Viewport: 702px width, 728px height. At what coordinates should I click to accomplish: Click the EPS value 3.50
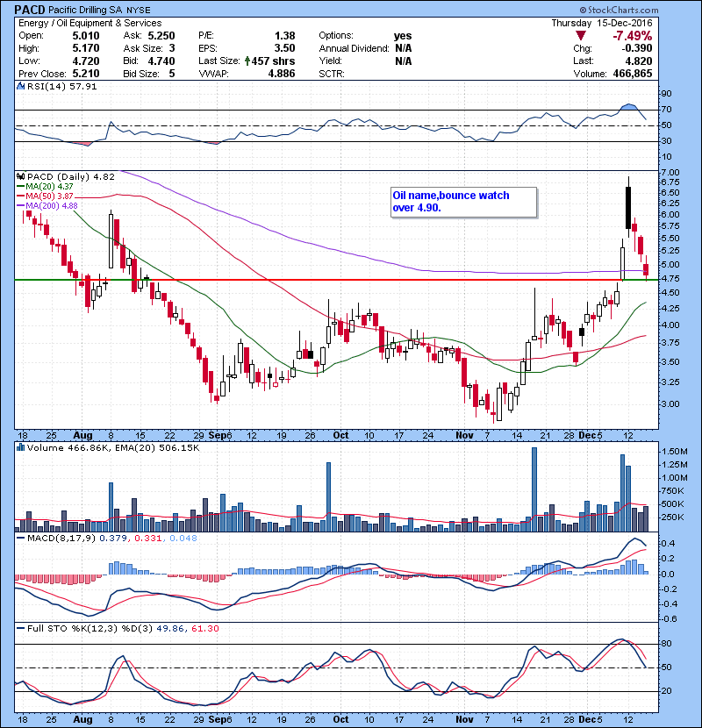click(285, 48)
